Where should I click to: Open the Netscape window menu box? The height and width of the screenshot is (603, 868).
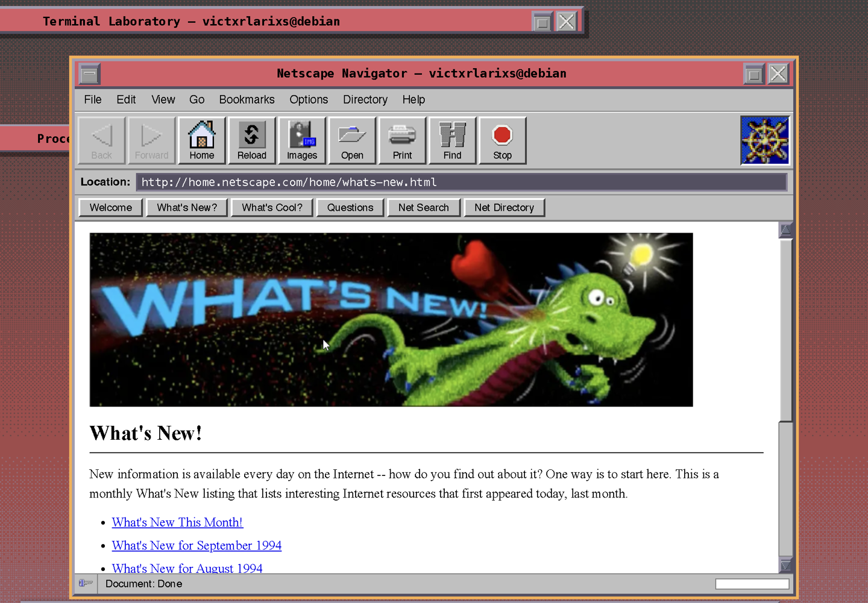point(89,75)
